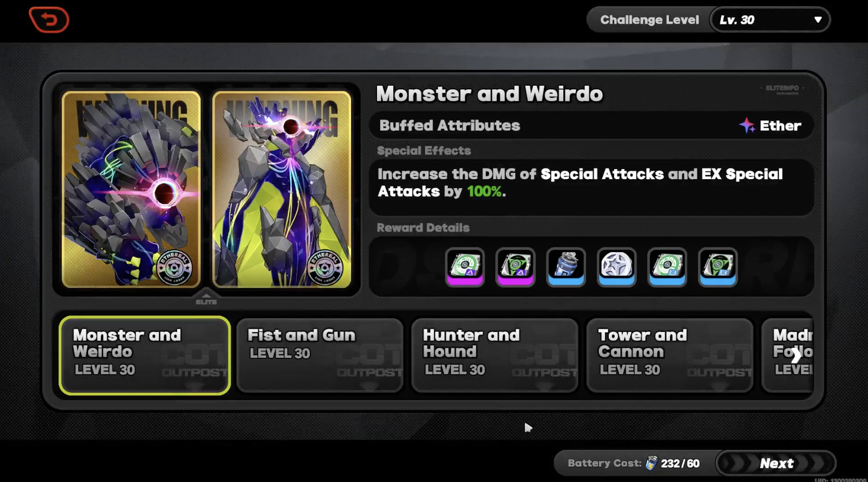Select the Fist and Gun stage
Viewport: 868px width, 482px height.
click(x=320, y=355)
